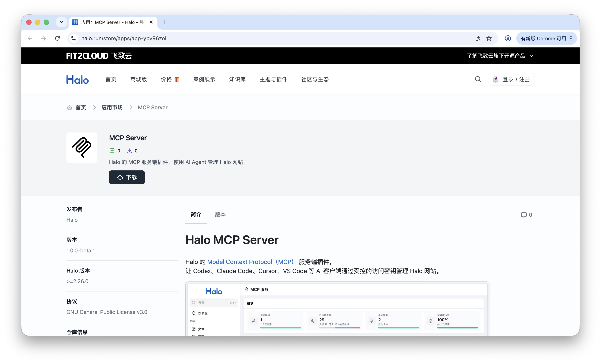601x364 pixels.
Task: Click the green views count icon
Action: (x=112, y=151)
